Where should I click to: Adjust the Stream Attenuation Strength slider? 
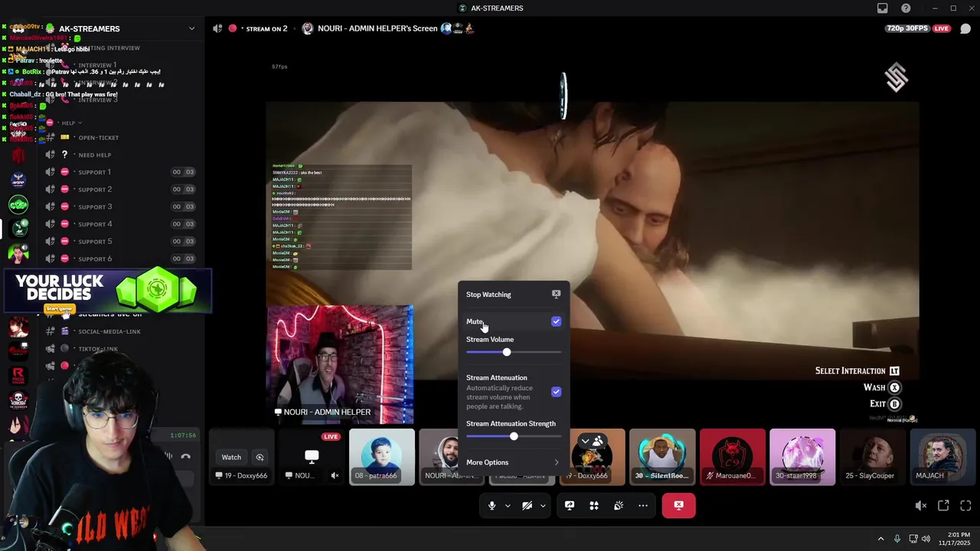[x=514, y=436]
